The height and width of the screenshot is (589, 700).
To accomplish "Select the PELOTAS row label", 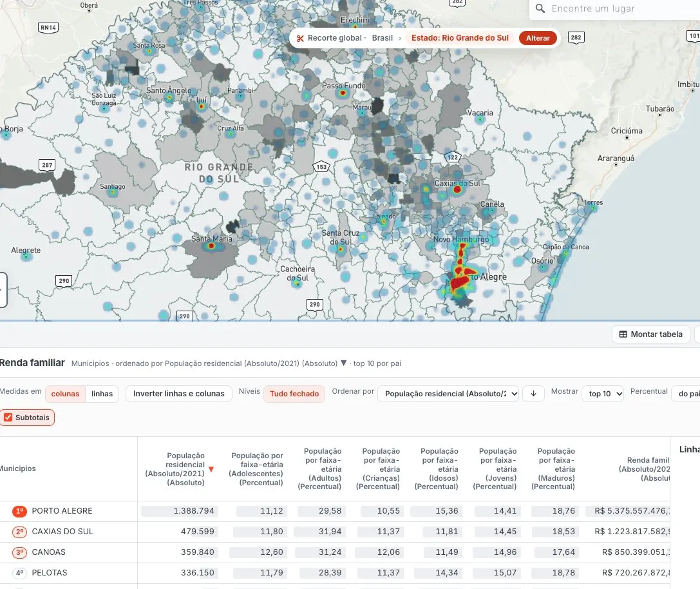I will (x=50, y=572).
